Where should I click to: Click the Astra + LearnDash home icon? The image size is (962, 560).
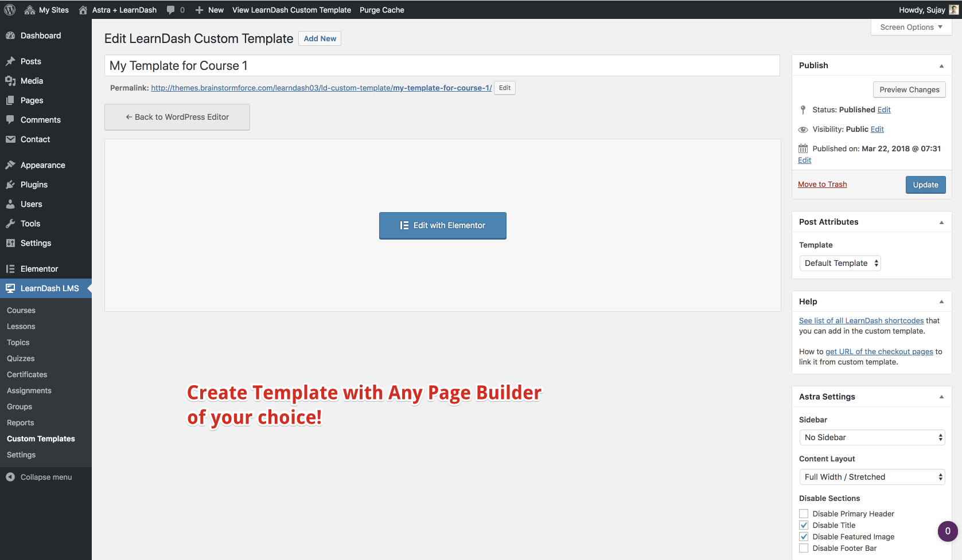coord(83,10)
